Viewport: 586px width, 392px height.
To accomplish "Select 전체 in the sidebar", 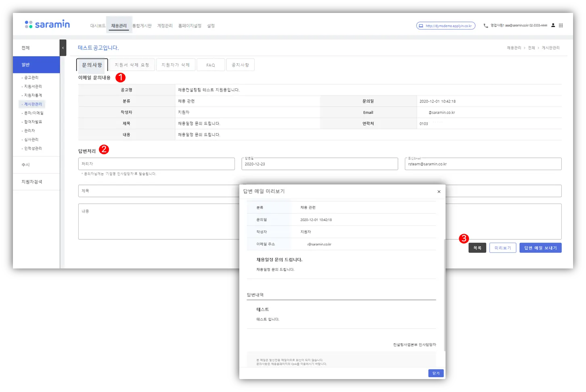I will point(36,48).
